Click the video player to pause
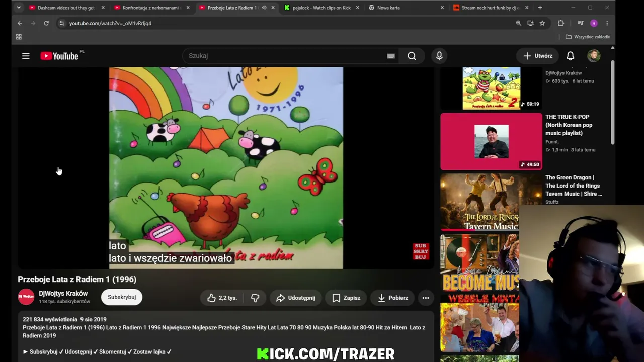 (x=226, y=168)
